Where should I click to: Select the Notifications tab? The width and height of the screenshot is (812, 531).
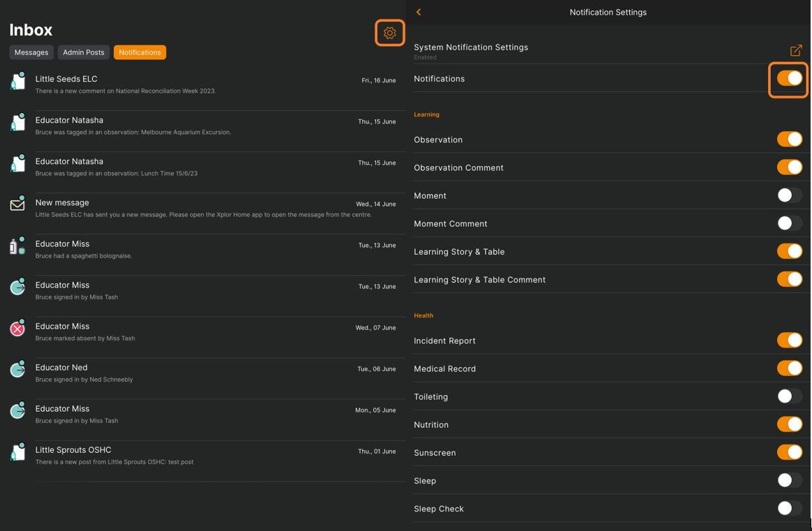click(x=140, y=52)
